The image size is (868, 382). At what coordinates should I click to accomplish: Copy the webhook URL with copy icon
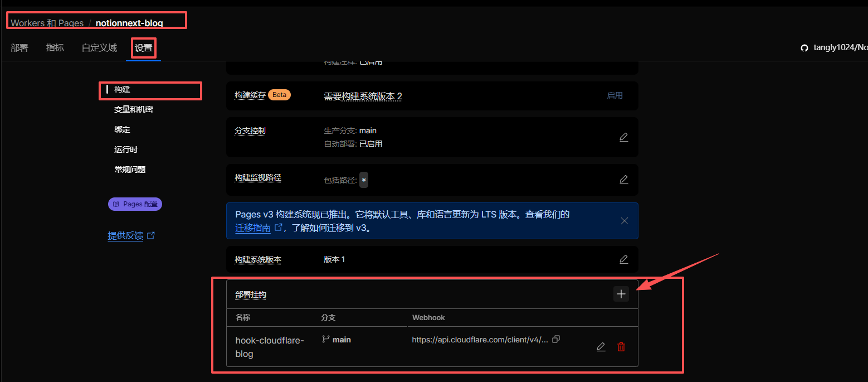pos(555,339)
